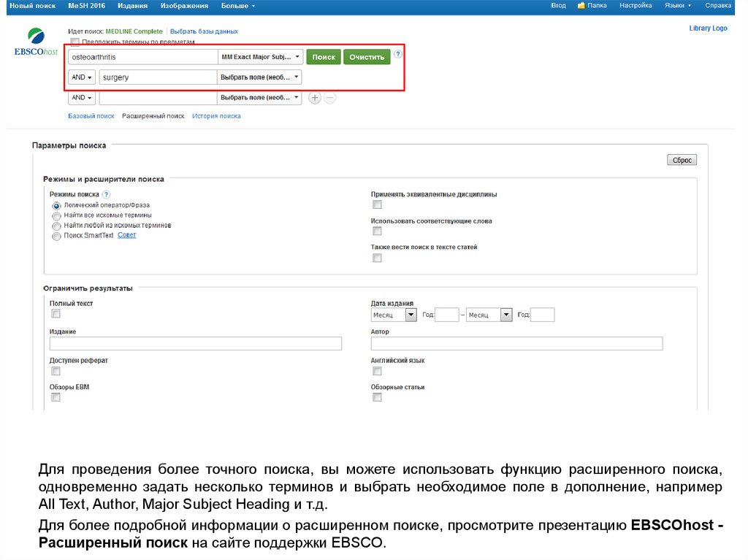The height and width of the screenshot is (560, 748).
Task: Click the empty third search field
Action: pos(158,97)
